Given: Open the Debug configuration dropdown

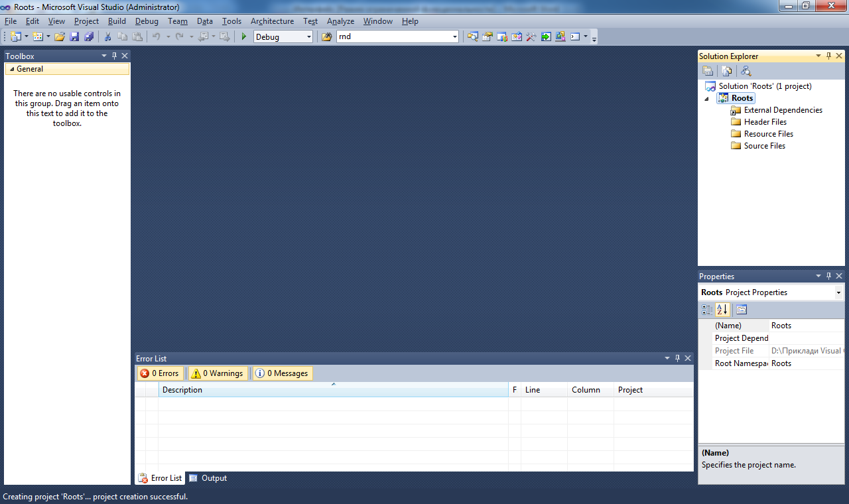Looking at the screenshot, I should tap(308, 37).
